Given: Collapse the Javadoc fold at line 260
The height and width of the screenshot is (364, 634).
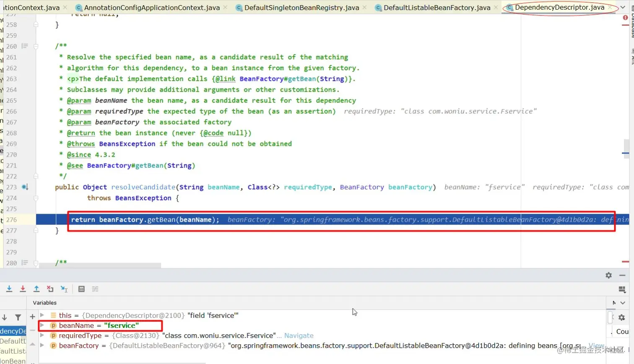Looking at the screenshot, I should coord(36,46).
